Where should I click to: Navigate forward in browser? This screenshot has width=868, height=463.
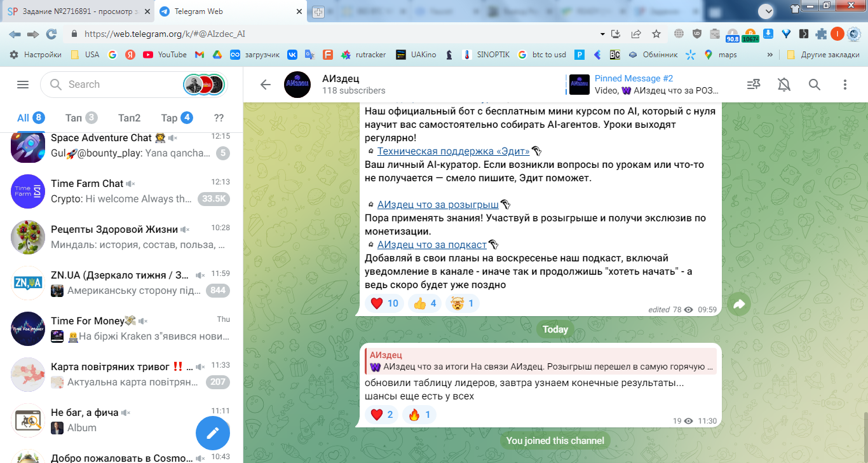click(33, 34)
